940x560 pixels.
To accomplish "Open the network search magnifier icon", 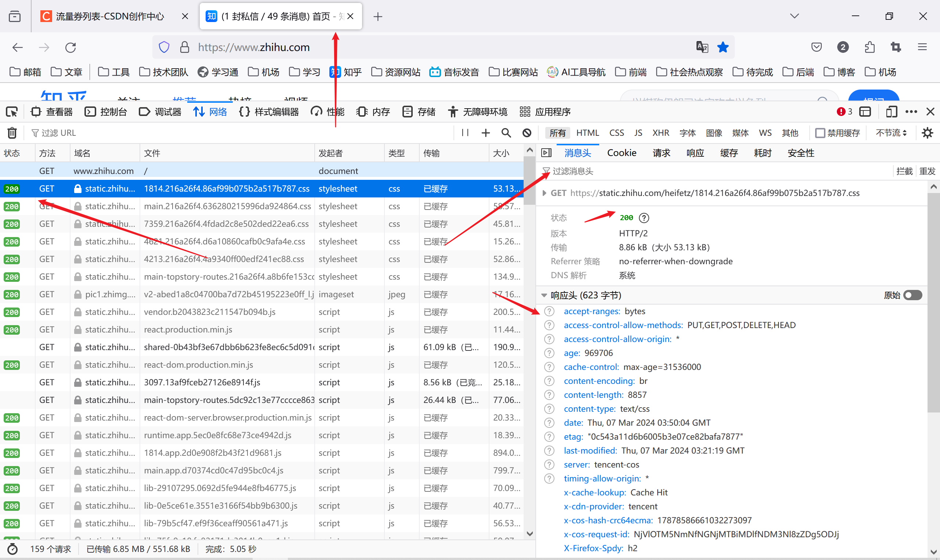I will coord(506,133).
